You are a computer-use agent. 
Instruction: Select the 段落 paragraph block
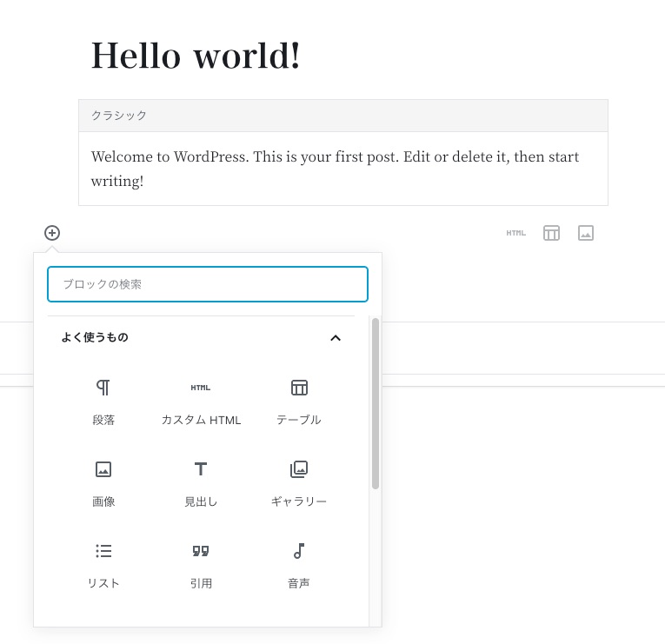(103, 402)
